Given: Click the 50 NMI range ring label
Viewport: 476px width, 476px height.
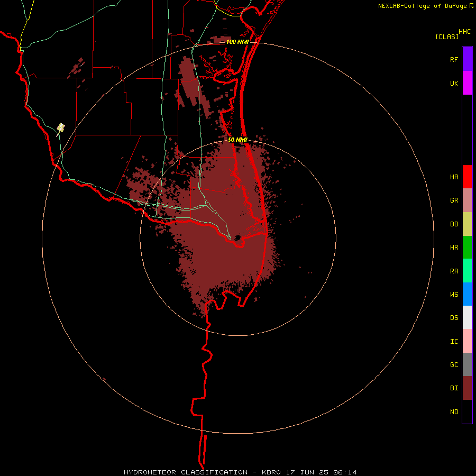Looking at the screenshot, I should coord(237,140).
